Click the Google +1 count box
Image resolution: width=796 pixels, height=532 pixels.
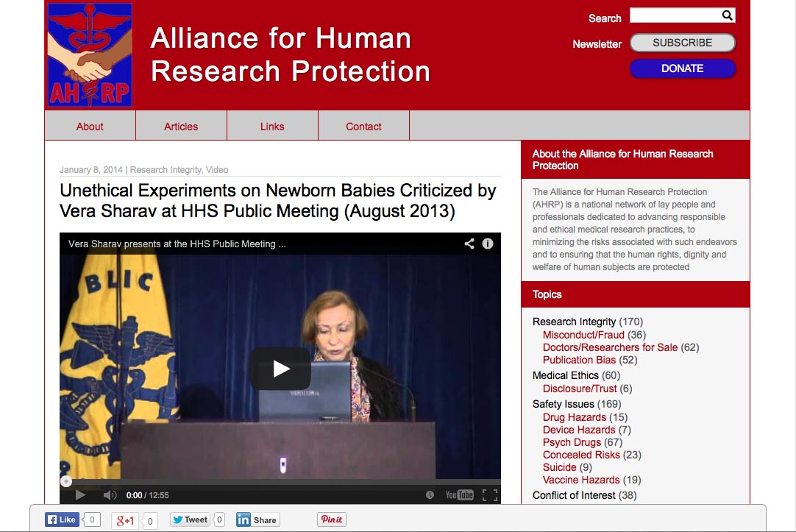pos(150,521)
